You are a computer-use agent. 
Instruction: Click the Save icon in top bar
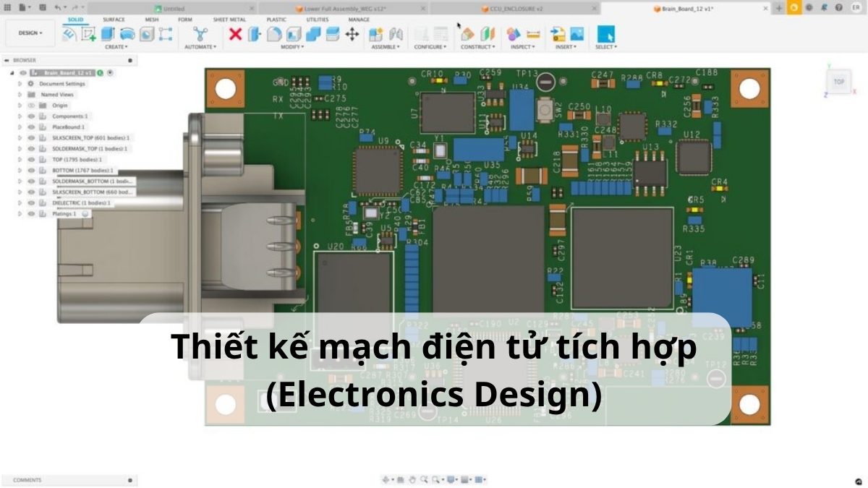pyautogui.click(x=42, y=7)
